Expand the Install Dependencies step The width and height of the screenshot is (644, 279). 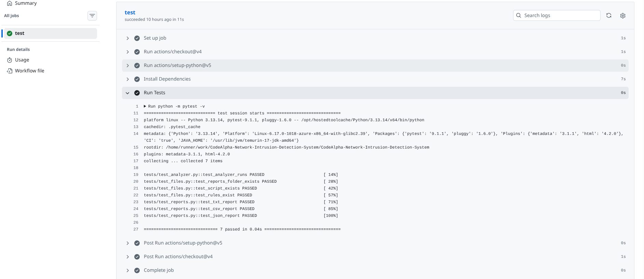(127, 79)
